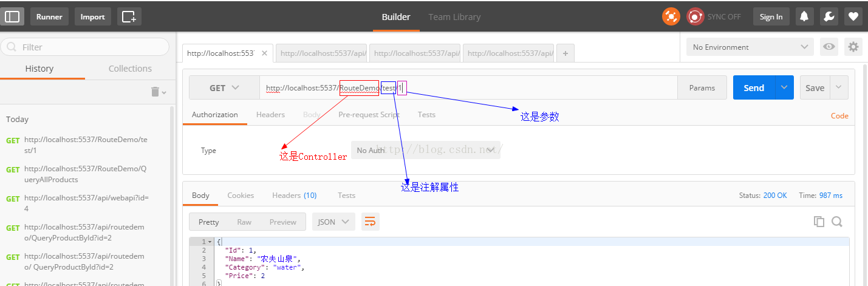Click SYNC OFF label
This screenshot has height=286, width=868.
click(x=724, y=16)
